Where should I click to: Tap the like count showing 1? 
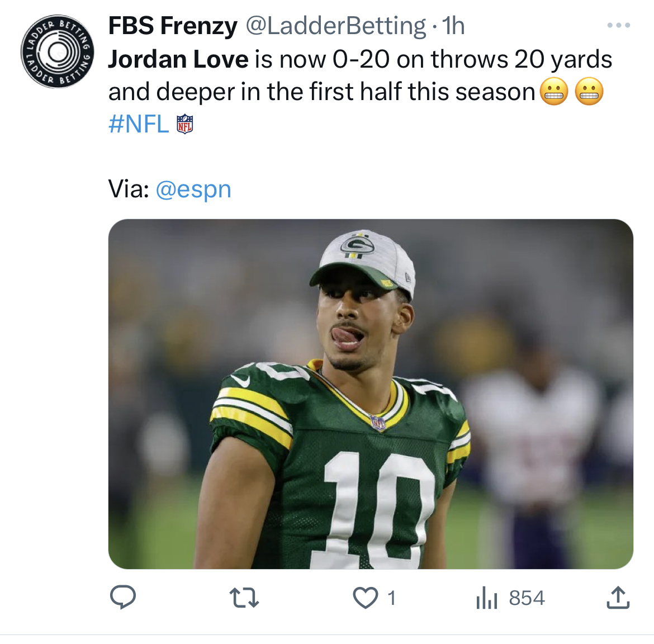pyautogui.click(x=391, y=598)
